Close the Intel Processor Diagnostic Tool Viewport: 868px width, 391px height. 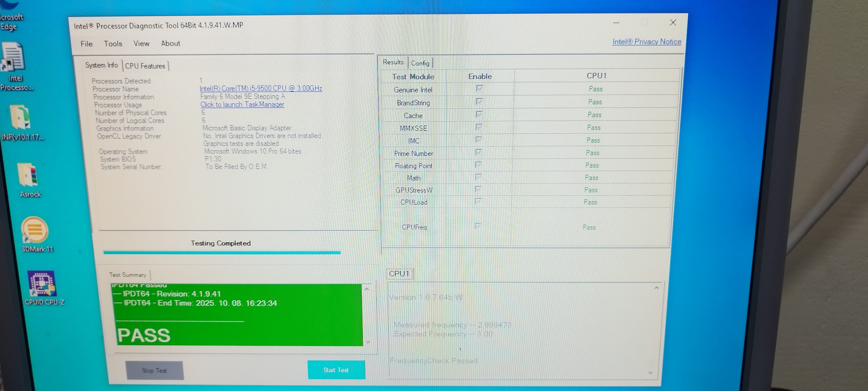pyautogui.click(x=673, y=23)
